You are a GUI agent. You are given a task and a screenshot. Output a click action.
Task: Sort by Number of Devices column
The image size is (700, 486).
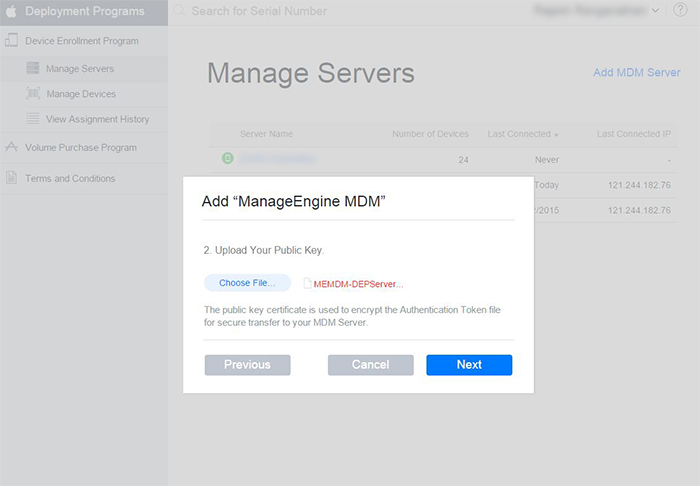pos(430,134)
